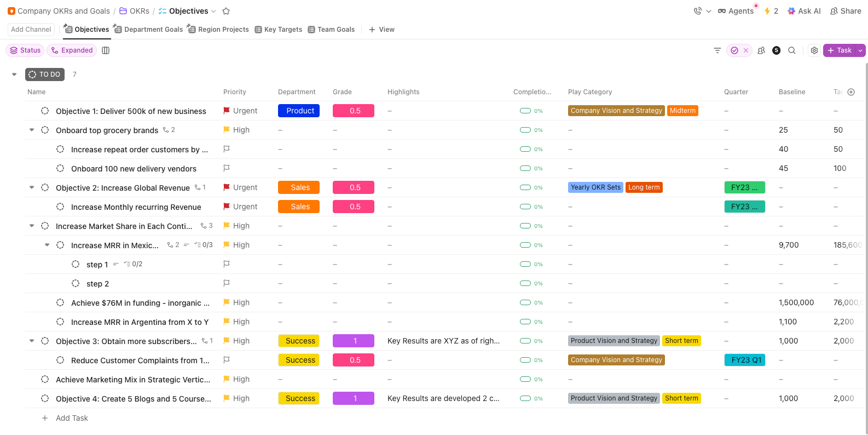Click the Urgent flag on Increase Monthly recurring Revenue
The width and height of the screenshot is (868, 435).
(x=227, y=207)
